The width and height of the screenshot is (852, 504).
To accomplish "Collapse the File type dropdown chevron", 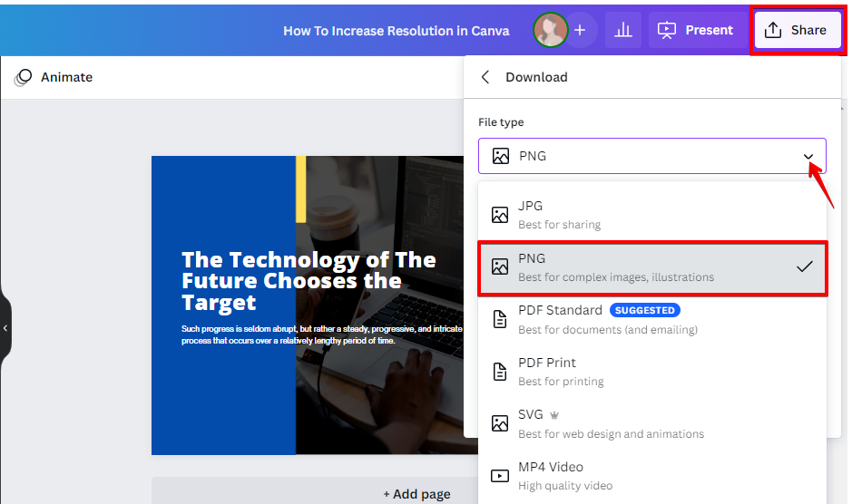I will (808, 156).
